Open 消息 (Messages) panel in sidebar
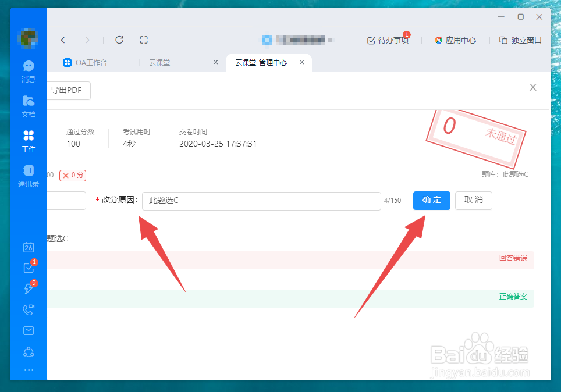 point(28,70)
